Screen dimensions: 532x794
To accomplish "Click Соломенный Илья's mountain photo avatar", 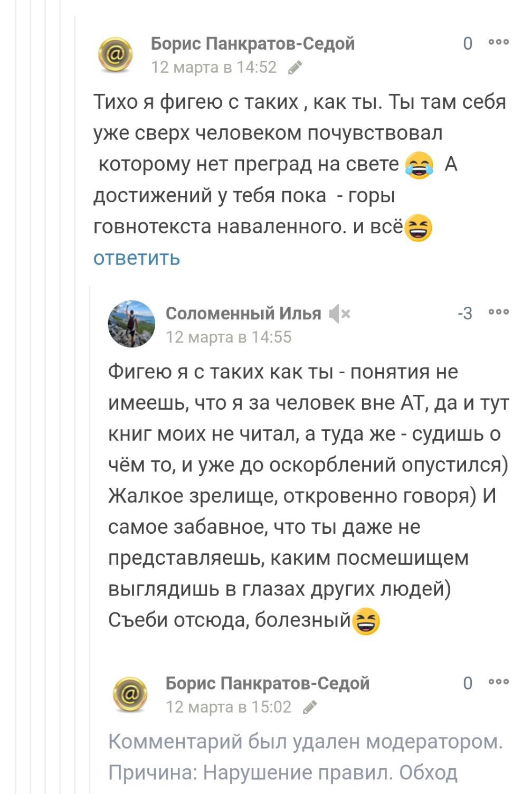I will click(x=131, y=324).
